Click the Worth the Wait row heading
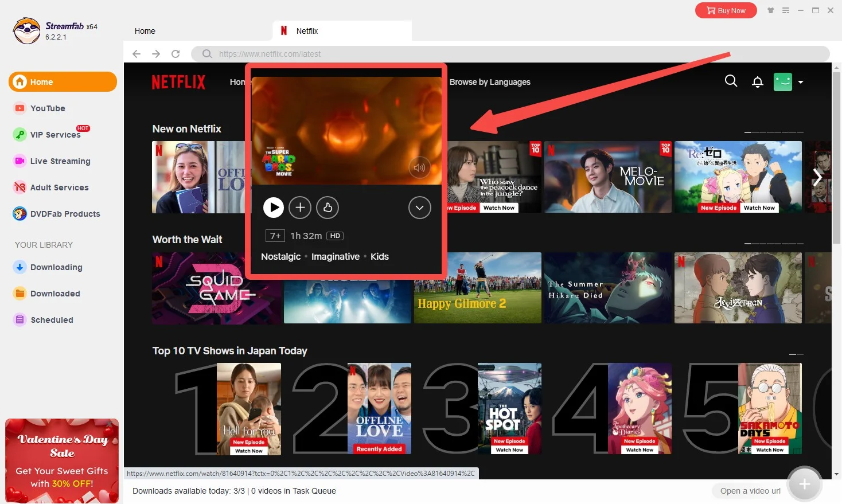 pos(187,240)
